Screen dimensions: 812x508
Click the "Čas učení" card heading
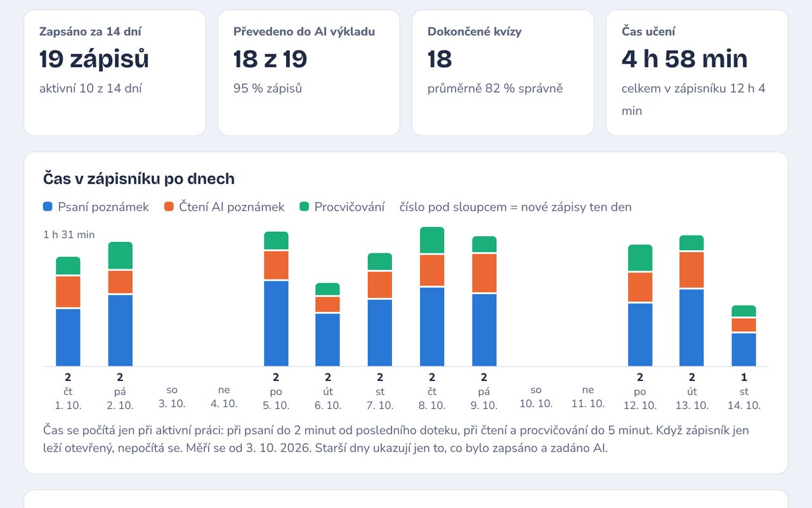pos(648,31)
